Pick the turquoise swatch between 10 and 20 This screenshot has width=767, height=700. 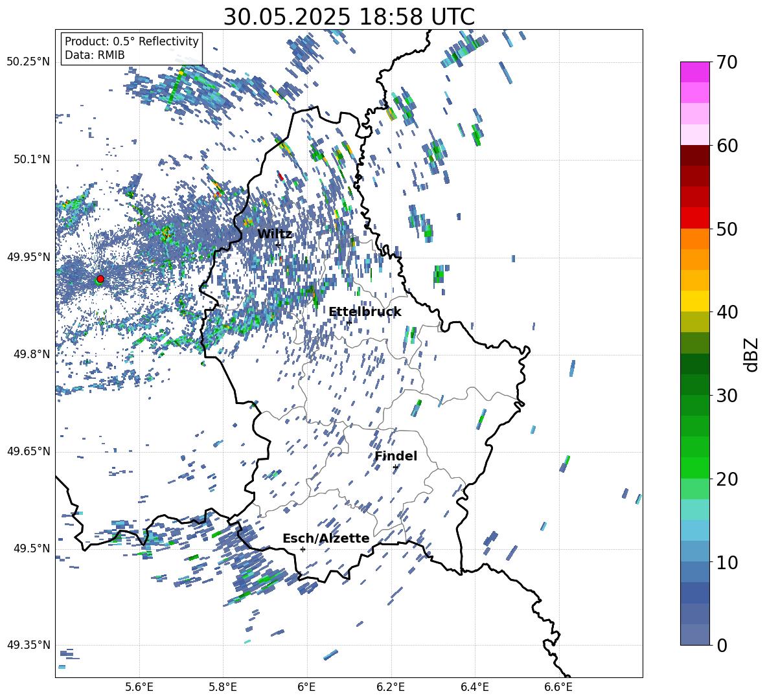point(694,510)
